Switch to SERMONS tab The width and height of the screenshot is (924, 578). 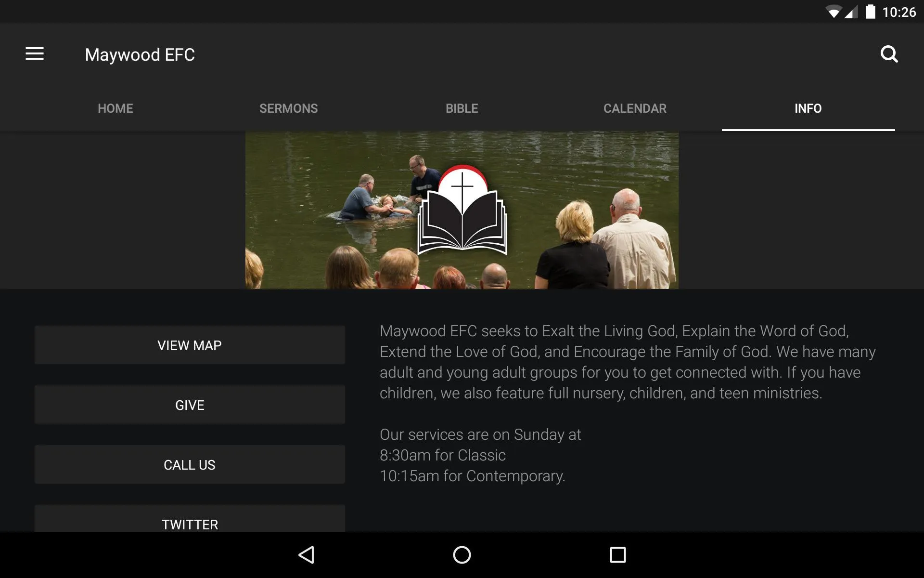[x=289, y=108]
